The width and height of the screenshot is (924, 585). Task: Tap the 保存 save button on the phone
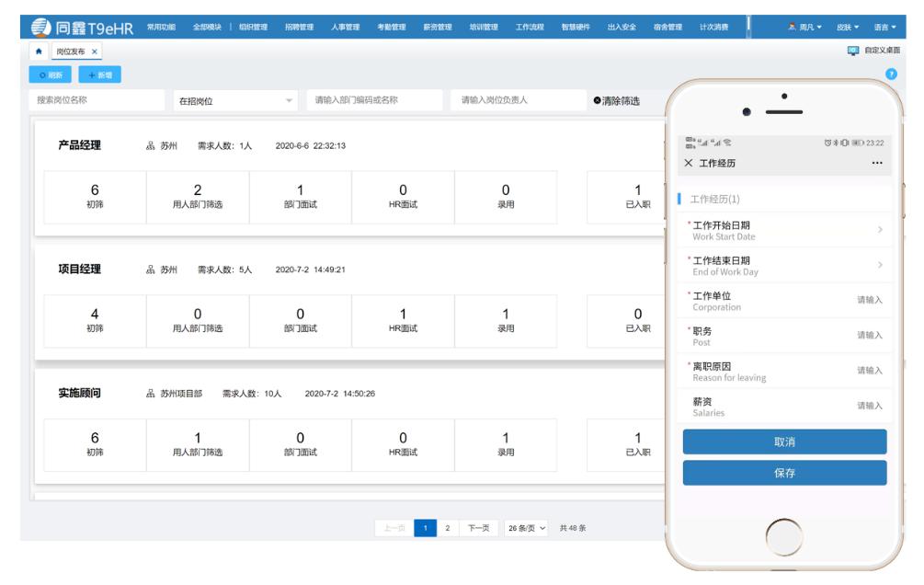[x=784, y=473]
